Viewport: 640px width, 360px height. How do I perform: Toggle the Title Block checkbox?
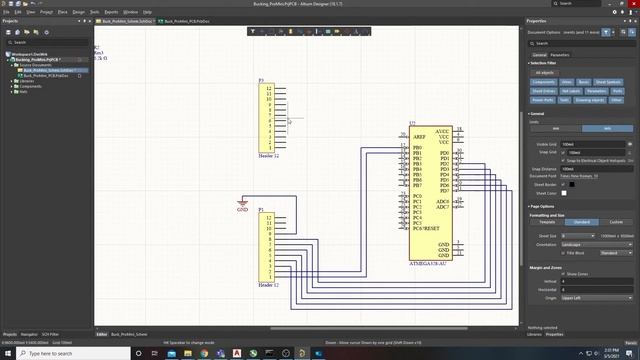tap(563, 253)
